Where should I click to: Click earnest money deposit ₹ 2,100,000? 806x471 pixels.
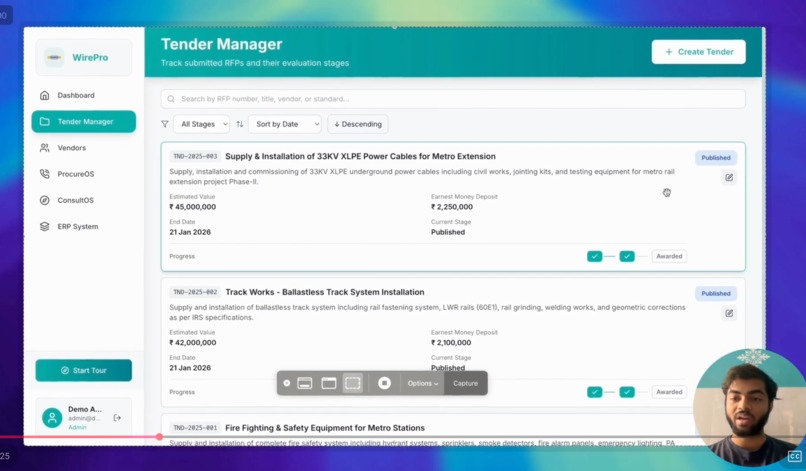(x=451, y=342)
